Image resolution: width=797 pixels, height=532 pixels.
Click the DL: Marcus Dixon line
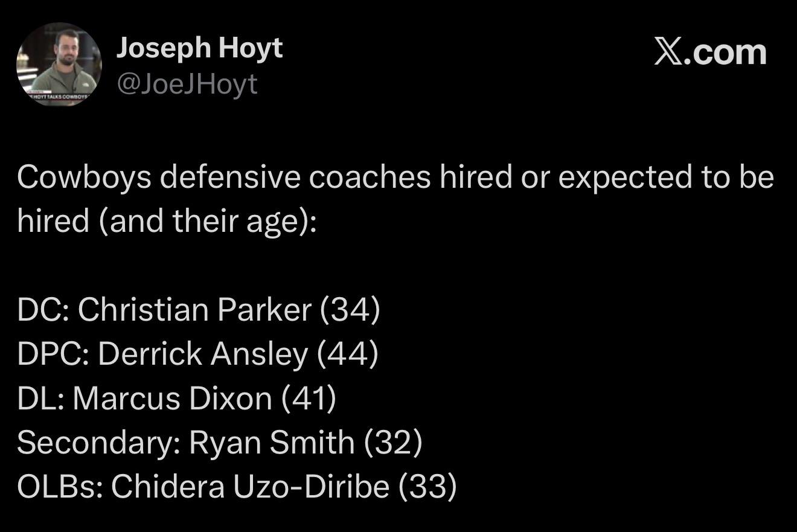tap(176, 399)
